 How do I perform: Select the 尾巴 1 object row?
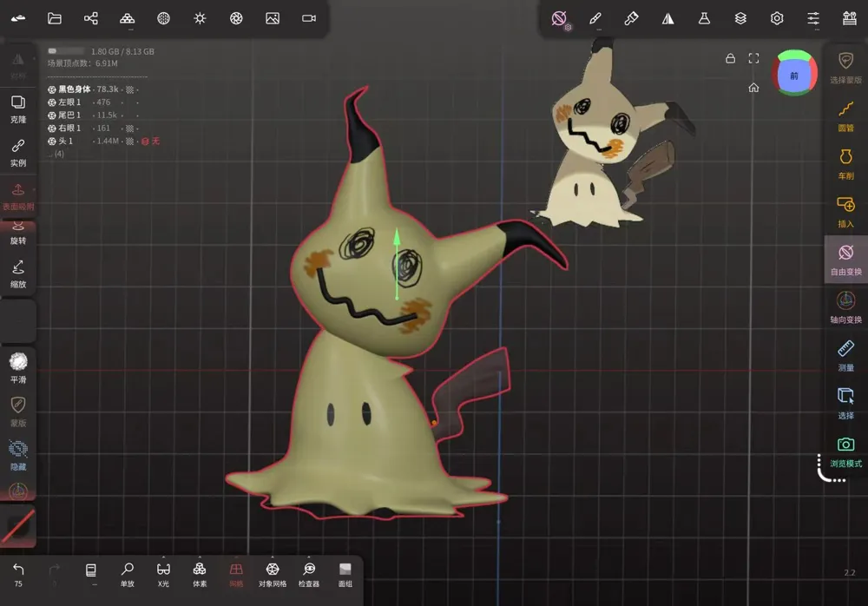point(93,115)
